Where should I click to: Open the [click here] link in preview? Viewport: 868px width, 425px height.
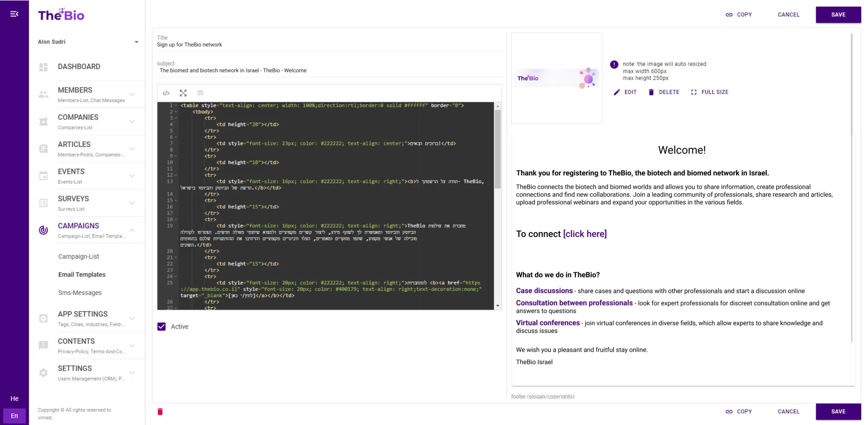pos(585,234)
